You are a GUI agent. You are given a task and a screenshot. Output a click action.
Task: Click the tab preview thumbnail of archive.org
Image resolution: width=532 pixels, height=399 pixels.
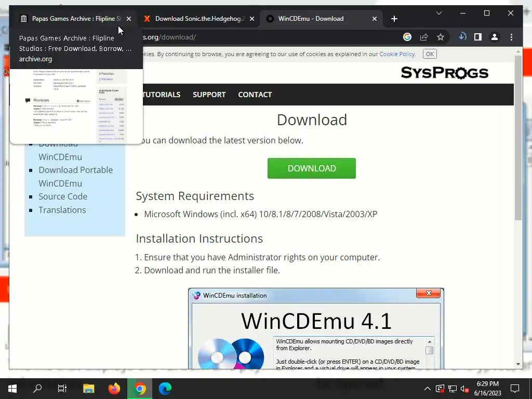[x=76, y=106]
